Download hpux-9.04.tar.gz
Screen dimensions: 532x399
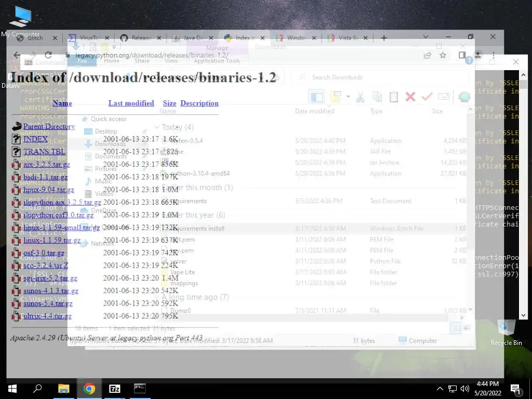tap(48, 190)
